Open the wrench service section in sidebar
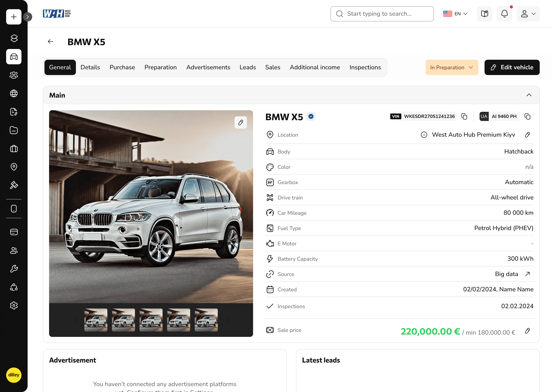Image resolution: width=552 pixels, height=392 pixels. pos(14,269)
